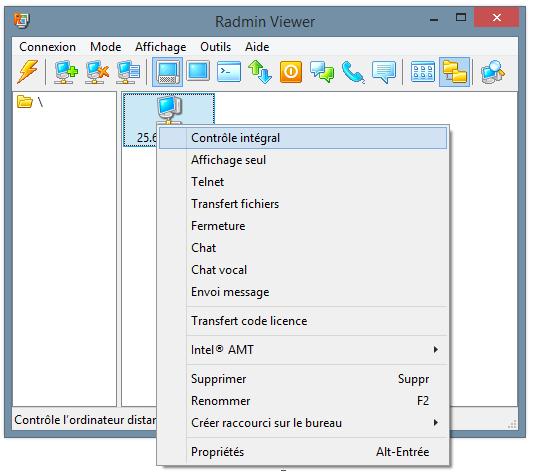Open the Aide menu
Screen dimensions: 538x471
(257, 47)
